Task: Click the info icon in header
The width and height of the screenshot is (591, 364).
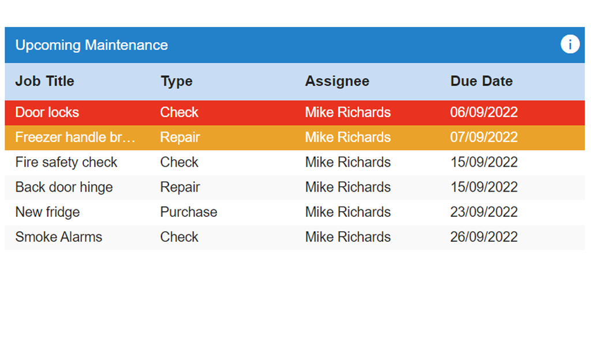Action: point(570,44)
